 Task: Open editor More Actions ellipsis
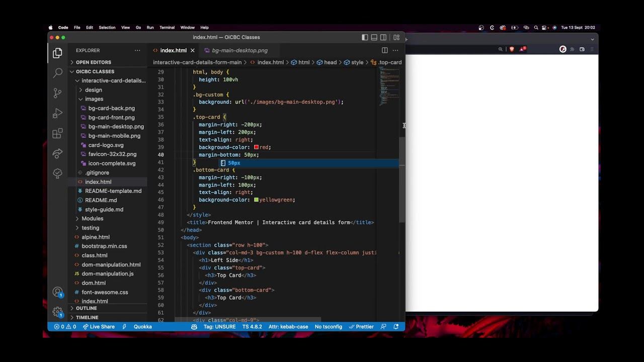pos(395,50)
